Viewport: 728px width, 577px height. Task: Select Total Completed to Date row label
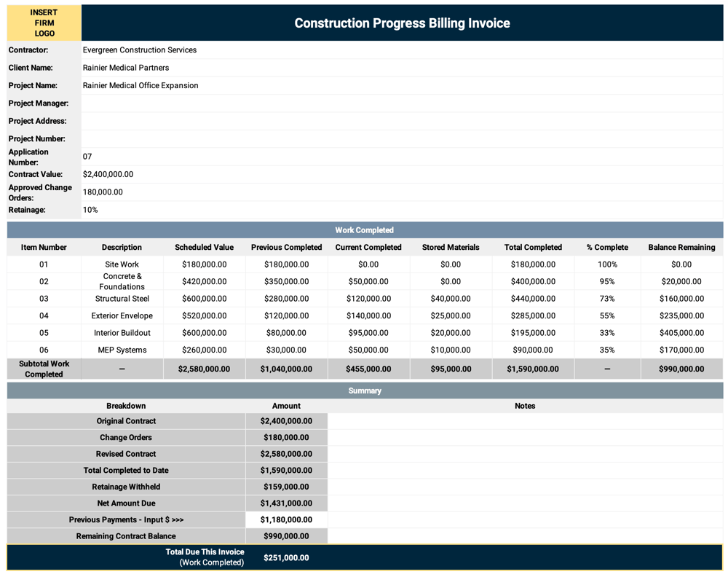[126, 470]
